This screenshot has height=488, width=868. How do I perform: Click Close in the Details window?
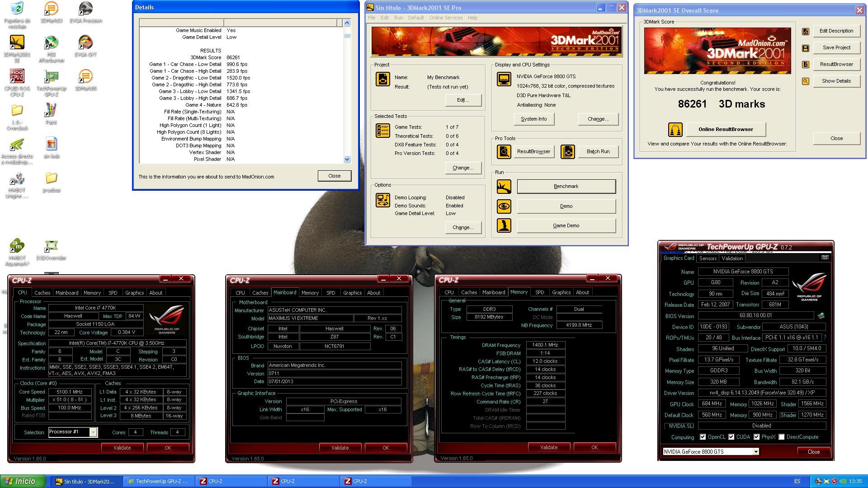pyautogui.click(x=334, y=176)
